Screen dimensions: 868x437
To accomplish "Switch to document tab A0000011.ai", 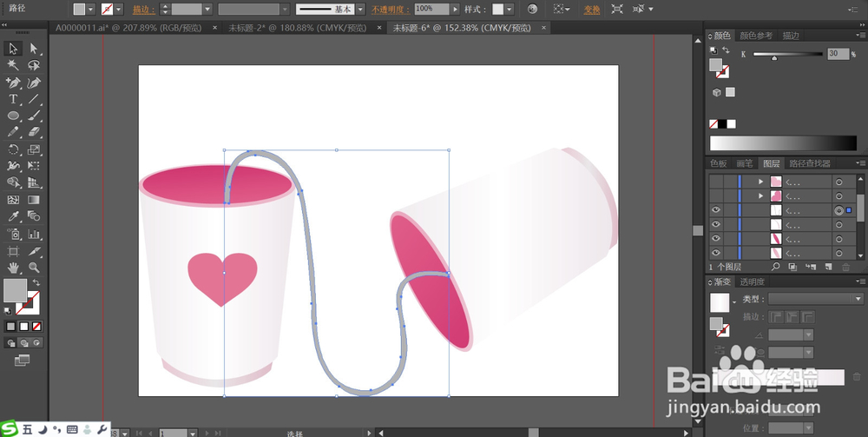I will coord(128,28).
